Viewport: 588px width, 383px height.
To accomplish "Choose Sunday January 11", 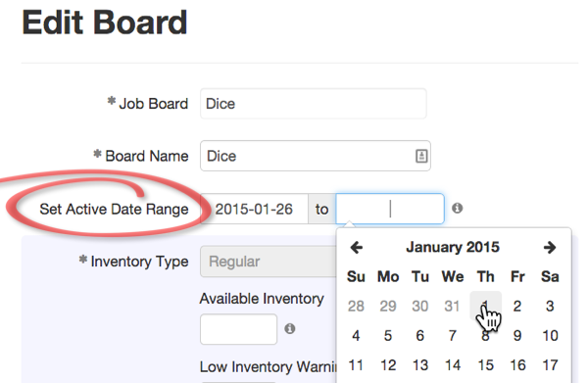I will click(356, 365).
